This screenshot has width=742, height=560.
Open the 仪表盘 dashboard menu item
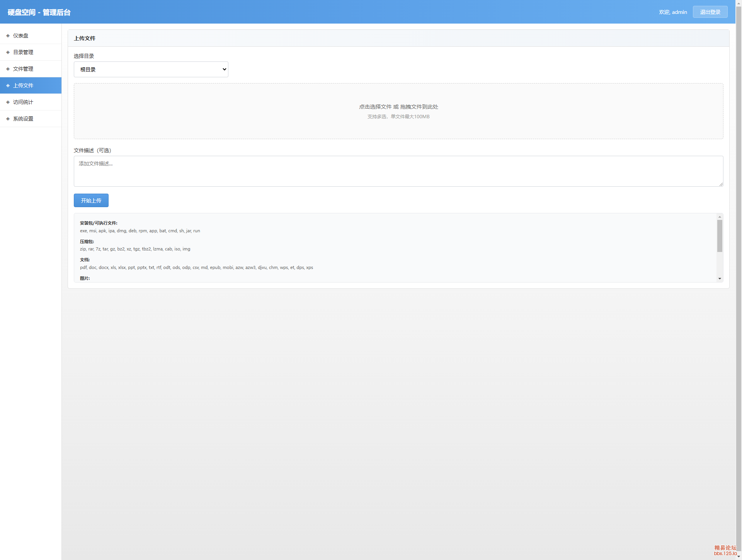pos(21,36)
